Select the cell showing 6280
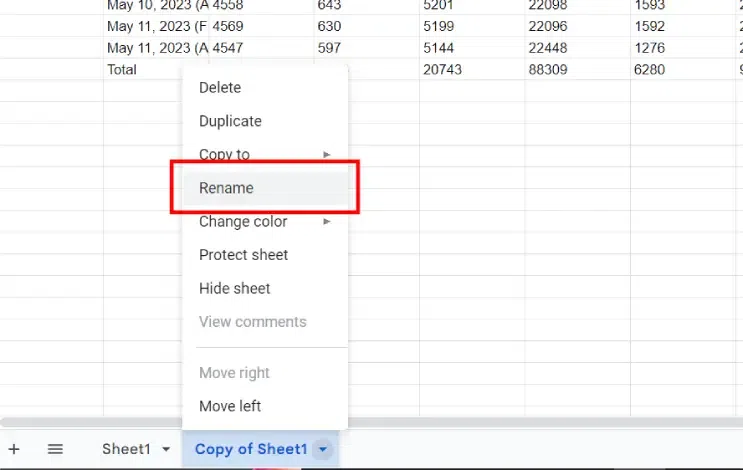The height and width of the screenshot is (470, 743). click(x=651, y=69)
